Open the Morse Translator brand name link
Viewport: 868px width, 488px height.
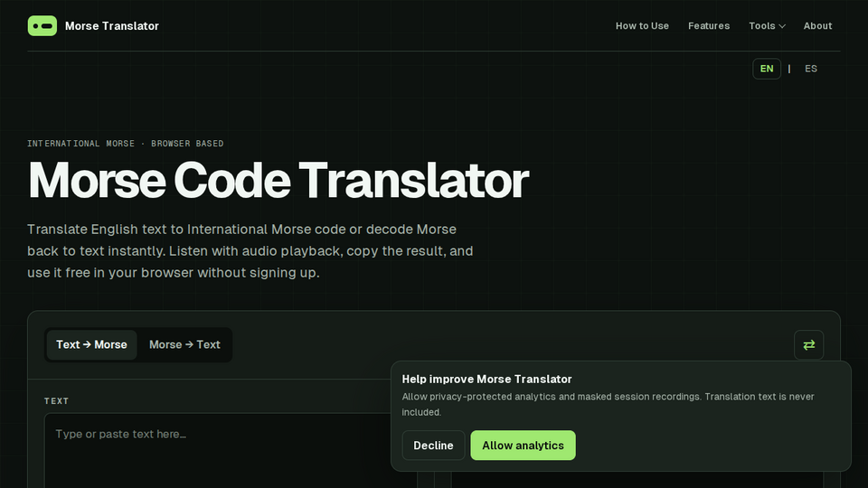112,26
